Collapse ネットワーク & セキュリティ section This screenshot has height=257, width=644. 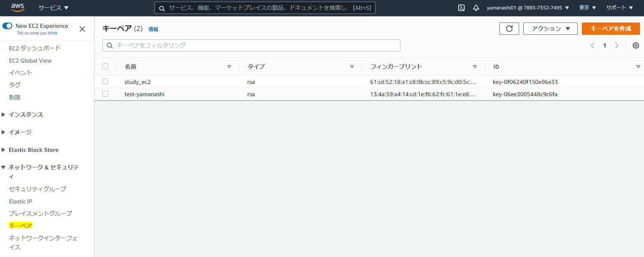(3, 167)
